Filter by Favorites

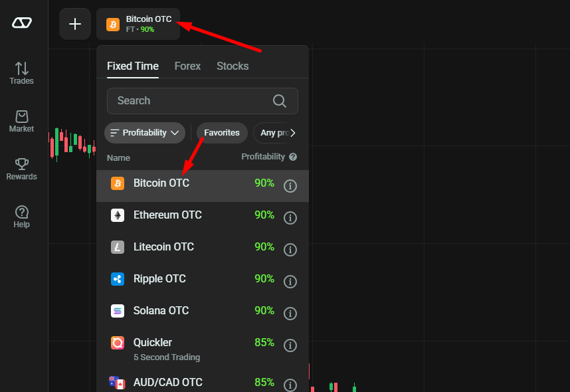point(222,133)
